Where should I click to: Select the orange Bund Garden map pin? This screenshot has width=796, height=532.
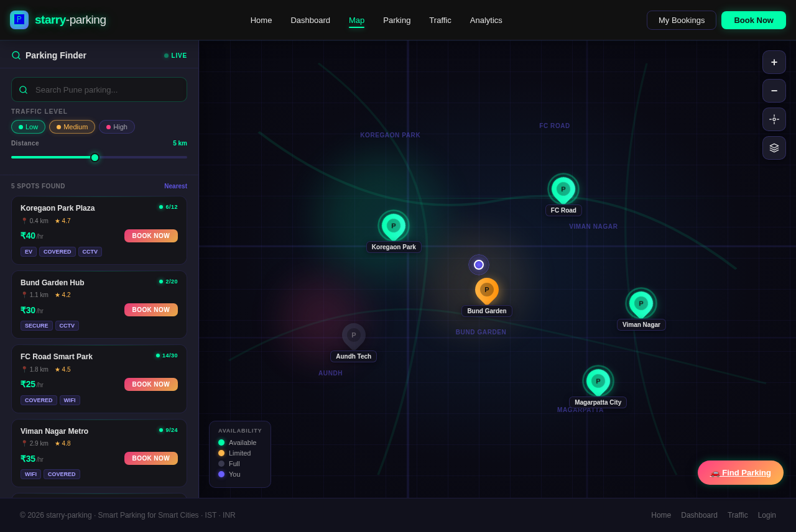487,290
